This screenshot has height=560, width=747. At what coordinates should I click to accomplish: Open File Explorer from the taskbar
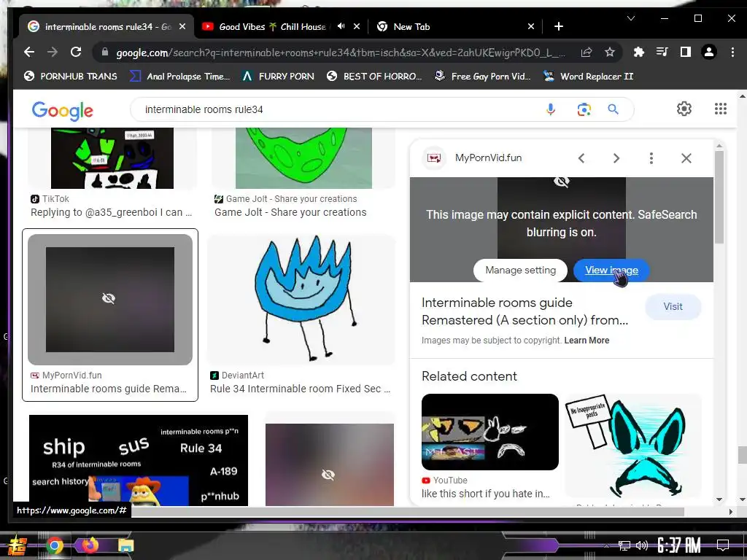tap(125, 545)
